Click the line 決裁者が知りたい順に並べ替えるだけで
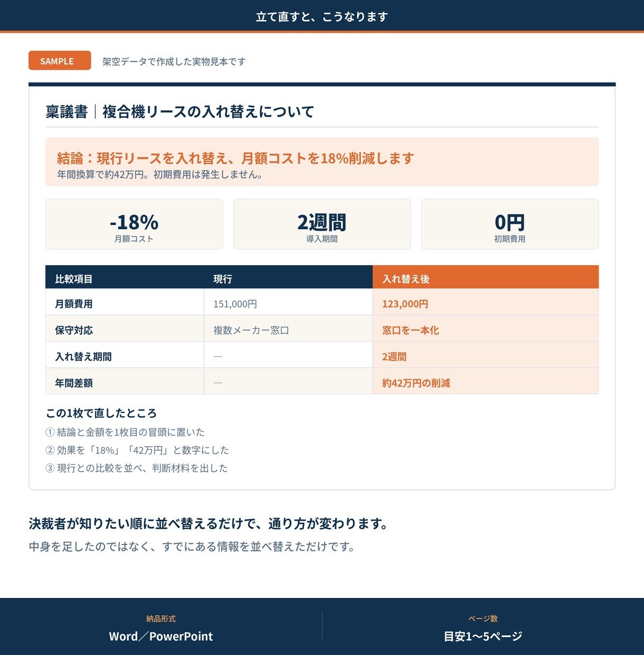The width and height of the screenshot is (644, 655). [209, 524]
